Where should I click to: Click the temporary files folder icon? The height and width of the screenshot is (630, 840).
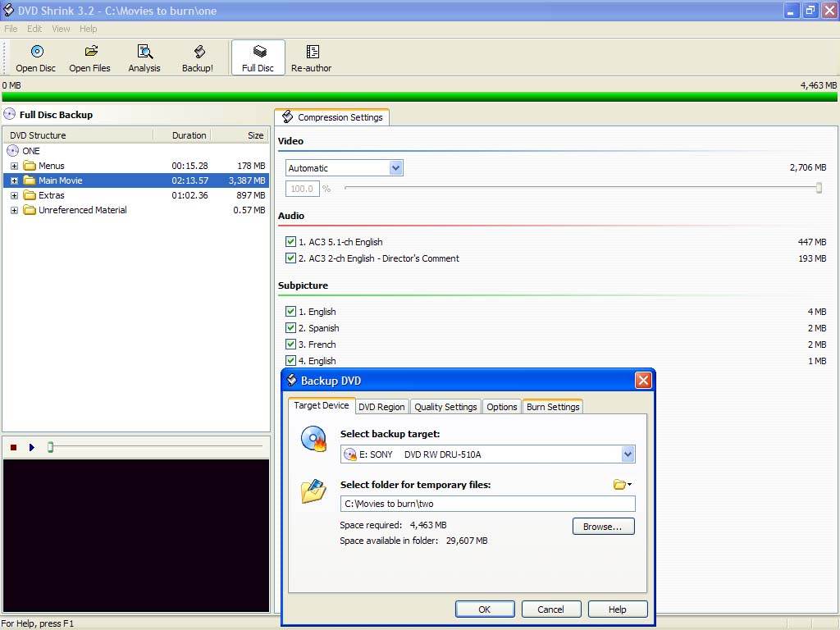coord(313,491)
